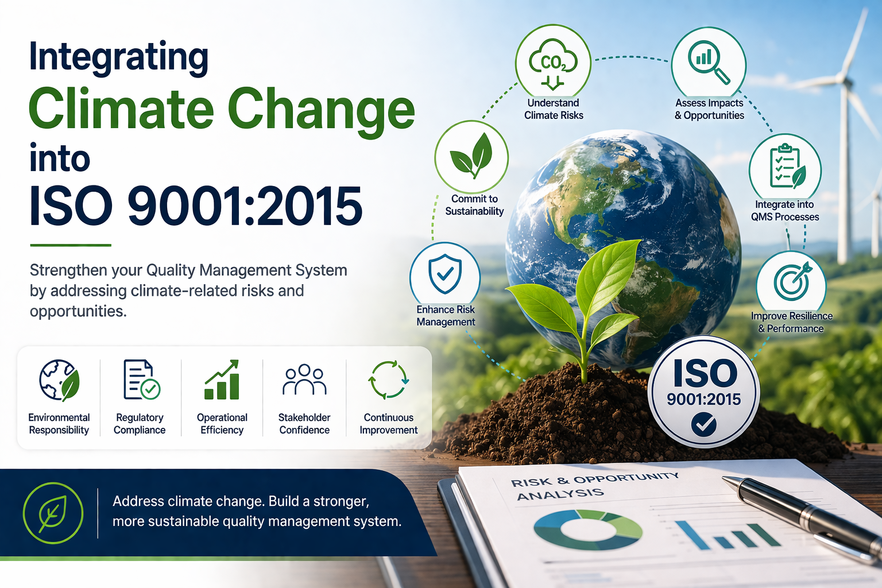Viewport: 882px width, 588px height.
Task: Click the three people group icon
Action: (x=304, y=380)
